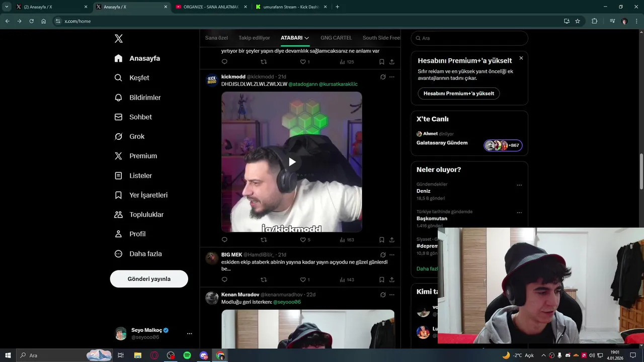Repost the BIG MEK post
Screen dimensions: 644x362
coord(264,280)
